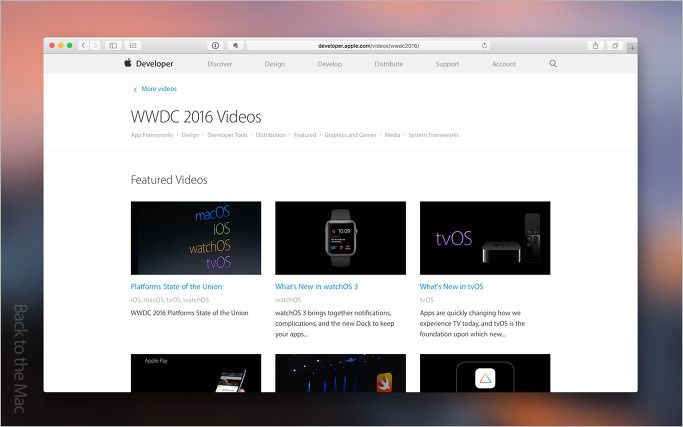Click the Featured Videos section heading
This screenshot has height=427, width=683.
click(169, 180)
